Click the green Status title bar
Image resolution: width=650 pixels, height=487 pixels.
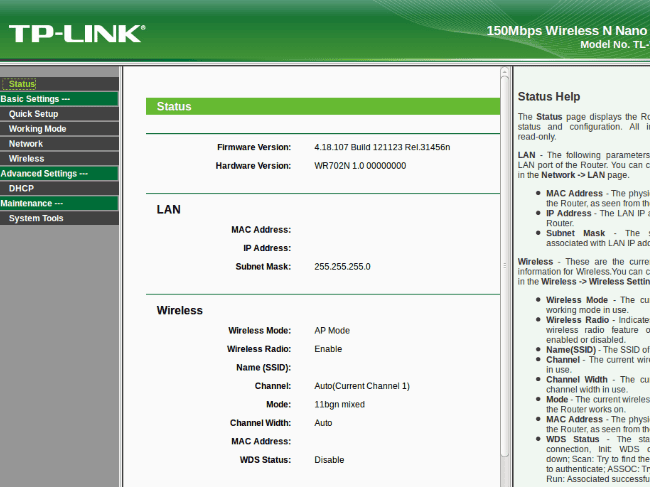(x=322, y=106)
